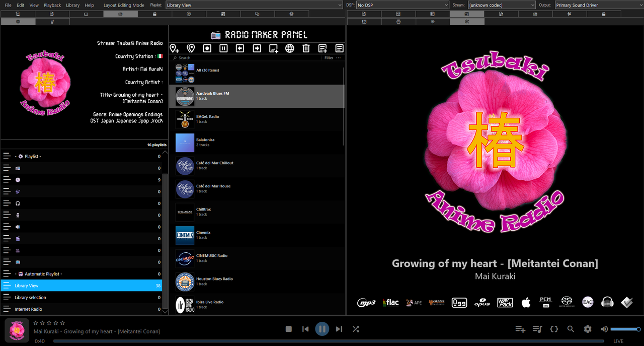Mute audio with the speaker icon

coord(604,329)
